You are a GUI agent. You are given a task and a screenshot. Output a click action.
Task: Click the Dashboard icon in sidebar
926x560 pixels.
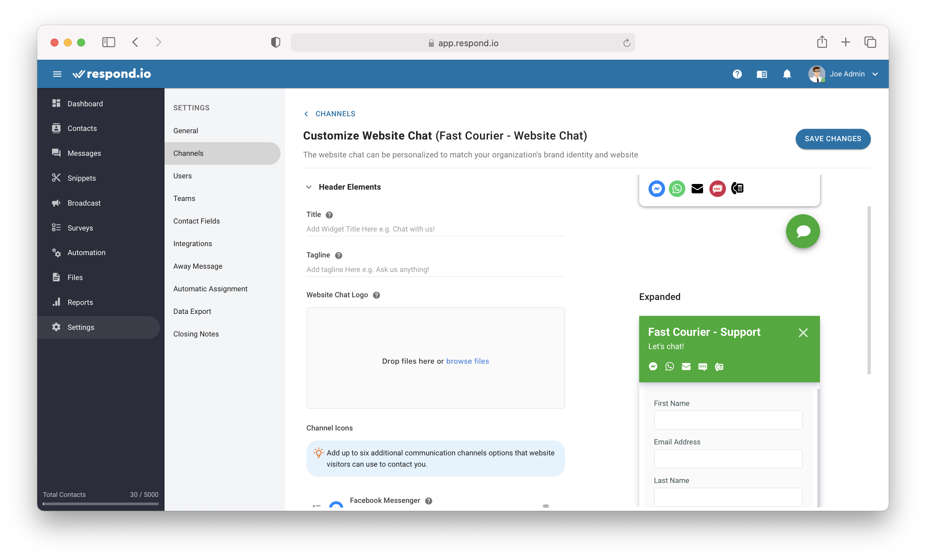[57, 103]
